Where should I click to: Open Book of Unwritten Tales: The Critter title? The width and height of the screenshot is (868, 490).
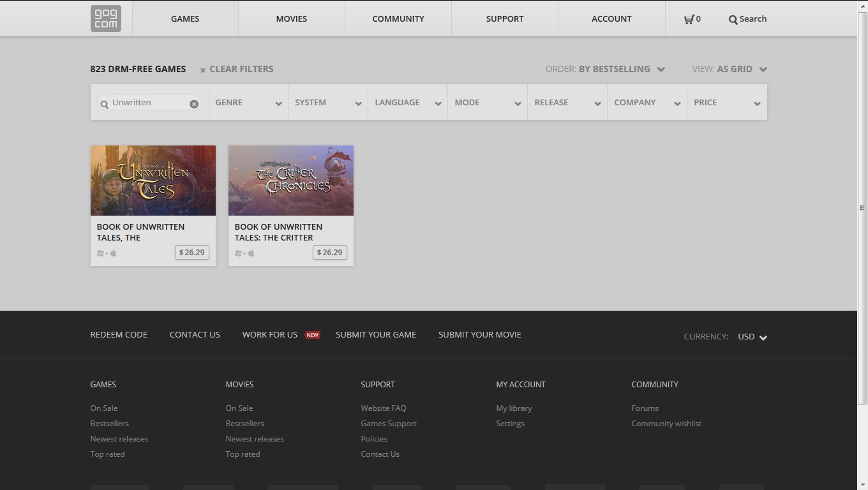coord(278,232)
